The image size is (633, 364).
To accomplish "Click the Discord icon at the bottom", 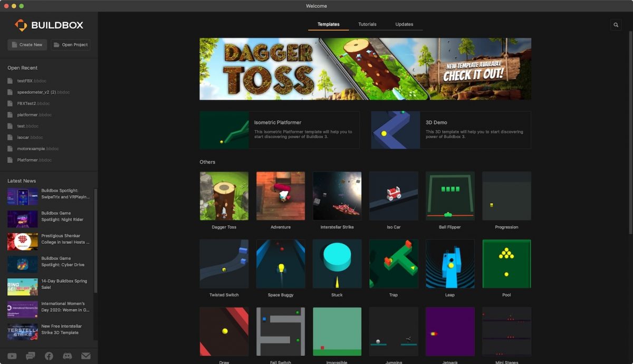I will pyautogui.click(x=67, y=356).
